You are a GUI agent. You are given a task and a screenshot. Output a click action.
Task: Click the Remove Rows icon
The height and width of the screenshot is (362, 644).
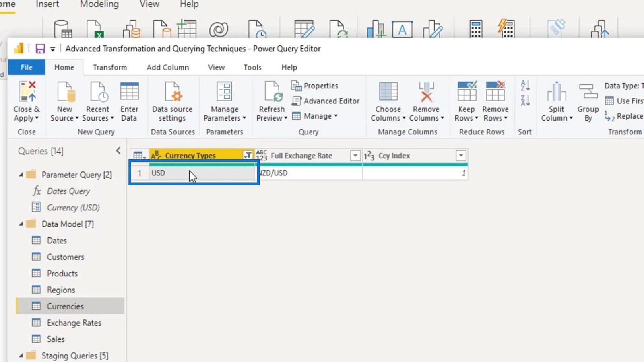(x=495, y=91)
